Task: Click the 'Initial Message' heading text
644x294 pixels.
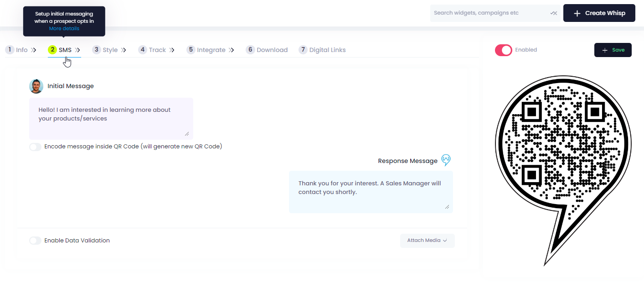Action: point(71,86)
